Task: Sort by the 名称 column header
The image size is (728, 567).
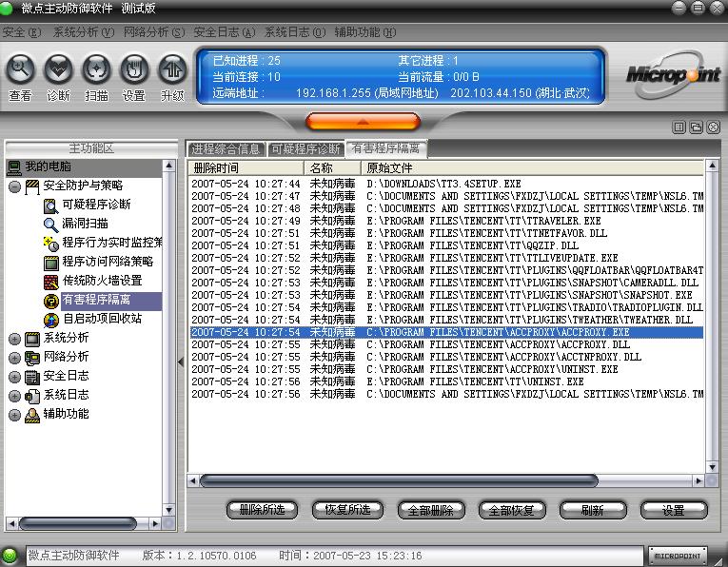Action: [332, 168]
